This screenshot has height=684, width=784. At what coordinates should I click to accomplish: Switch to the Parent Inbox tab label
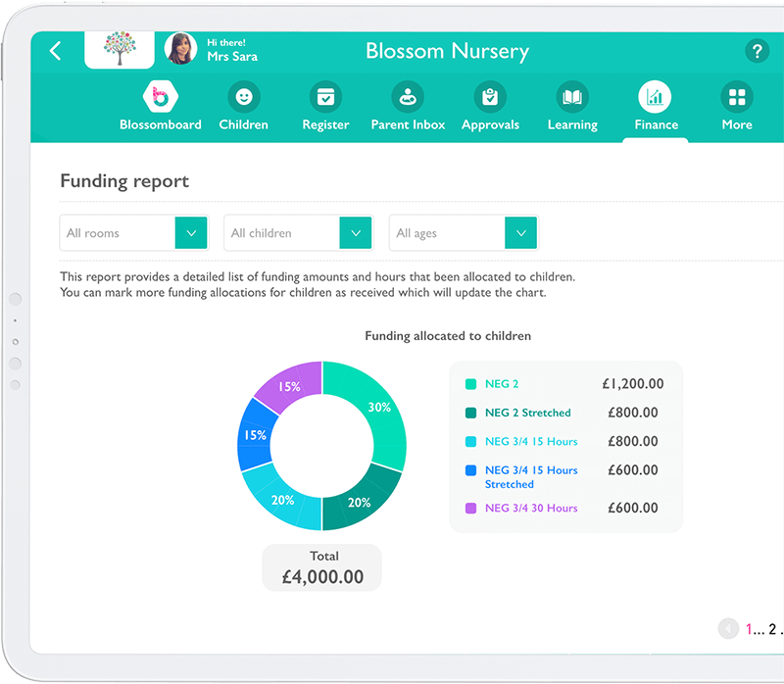coord(408,124)
